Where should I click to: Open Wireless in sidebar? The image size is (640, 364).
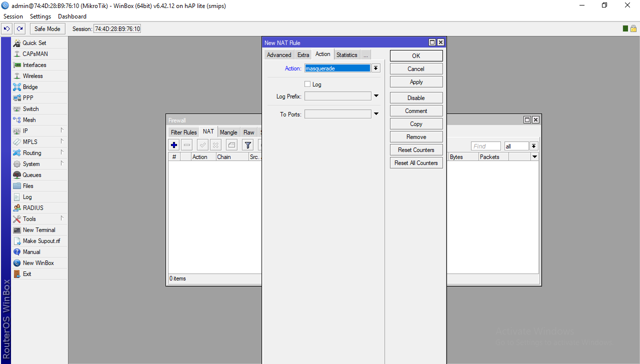(x=39, y=76)
